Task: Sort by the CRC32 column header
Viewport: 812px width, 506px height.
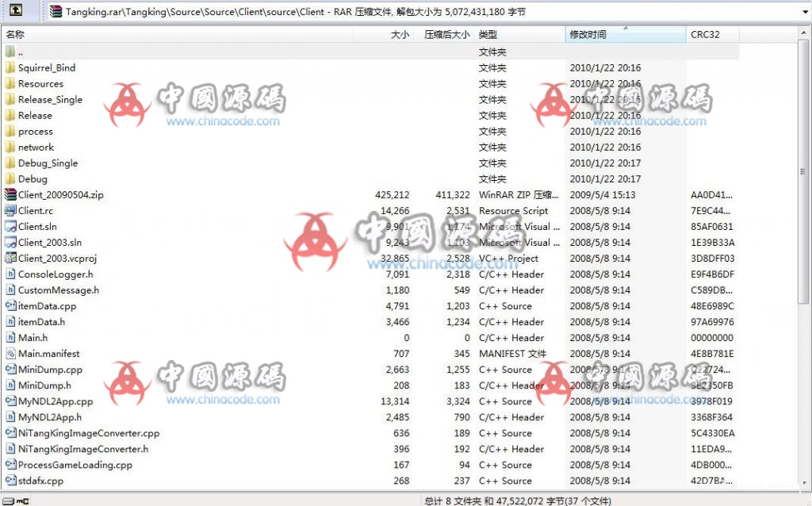Action: (x=713, y=35)
